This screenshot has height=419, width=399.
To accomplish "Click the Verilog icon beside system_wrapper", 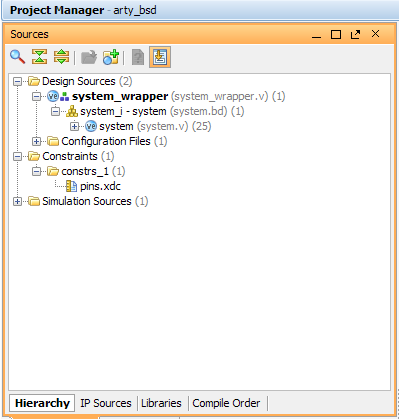I will [53, 96].
